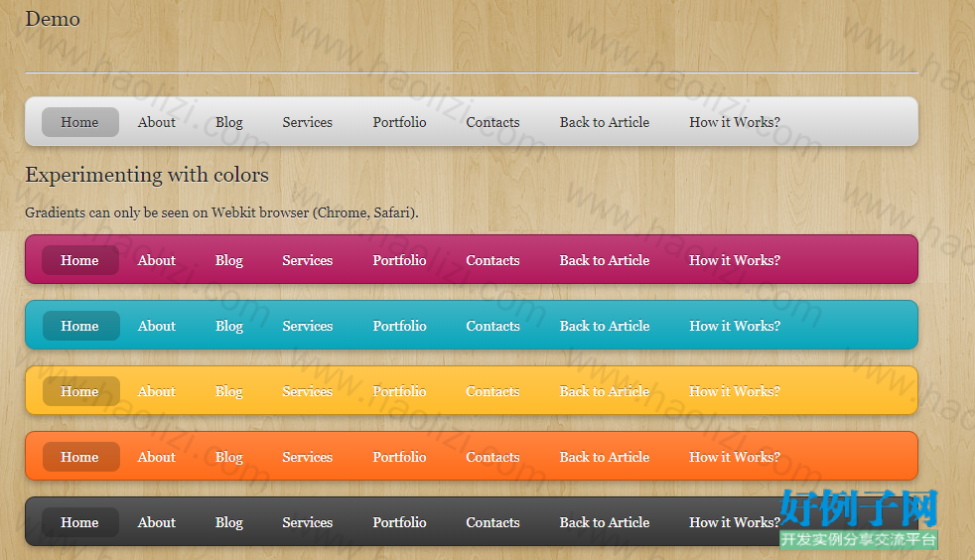Screen dimensions: 975x560
Task: Open Blog in the dark navigation bar
Action: [x=228, y=522]
